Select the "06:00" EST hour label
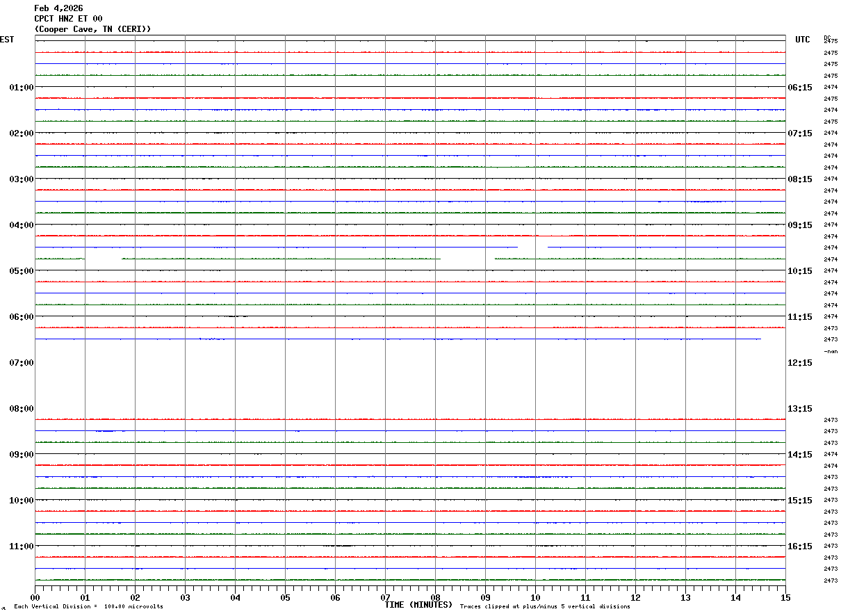Viewport: 841px width, 616px height. [22, 317]
